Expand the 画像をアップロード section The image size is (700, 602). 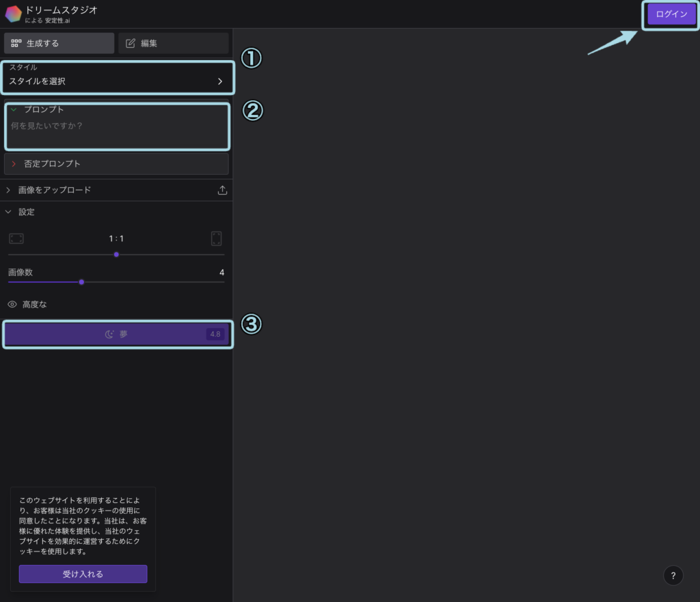pyautogui.click(x=9, y=190)
